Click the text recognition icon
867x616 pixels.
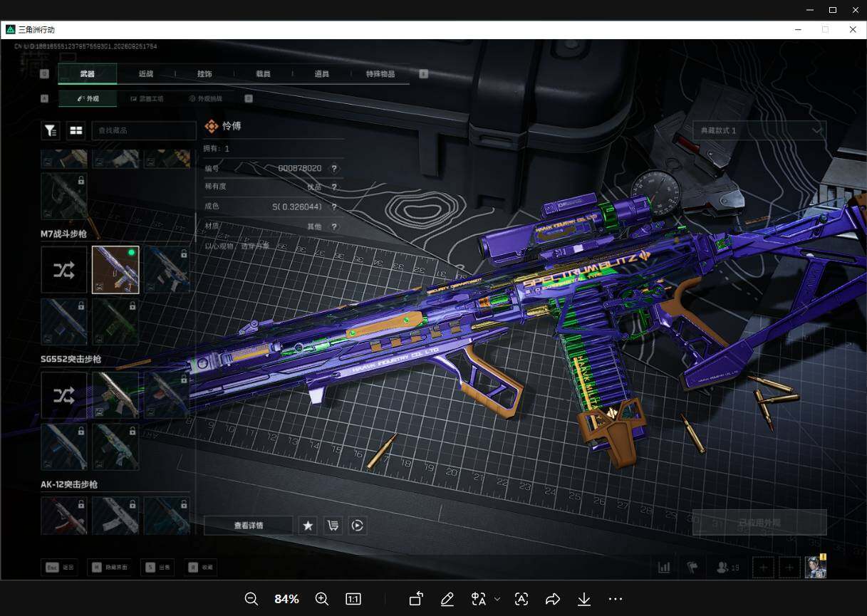tap(521, 599)
